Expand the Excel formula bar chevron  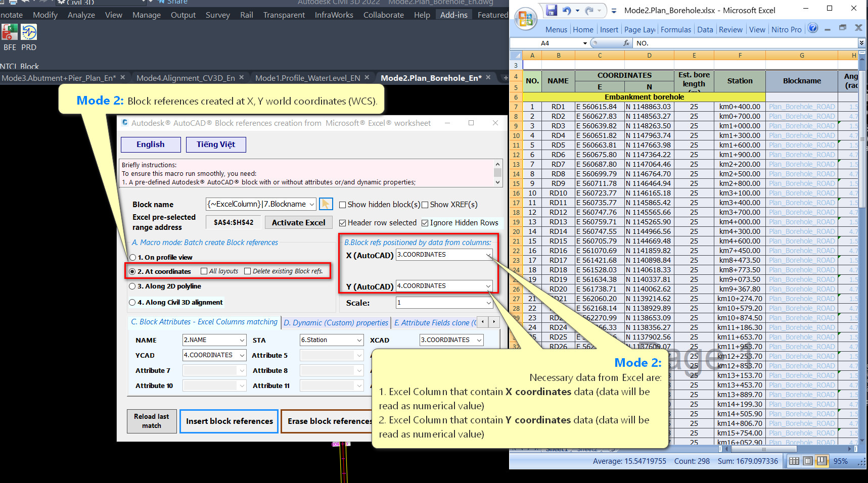click(x=861, y=43)
